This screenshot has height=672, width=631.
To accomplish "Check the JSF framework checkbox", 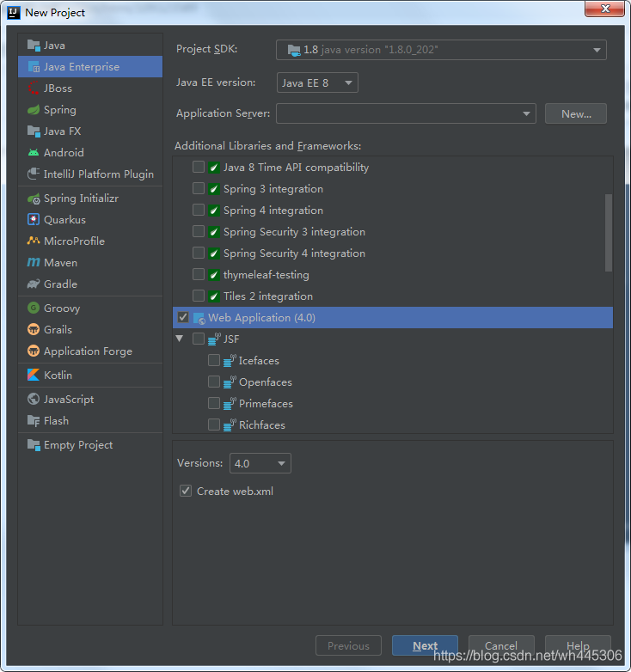I will (199, 339).
